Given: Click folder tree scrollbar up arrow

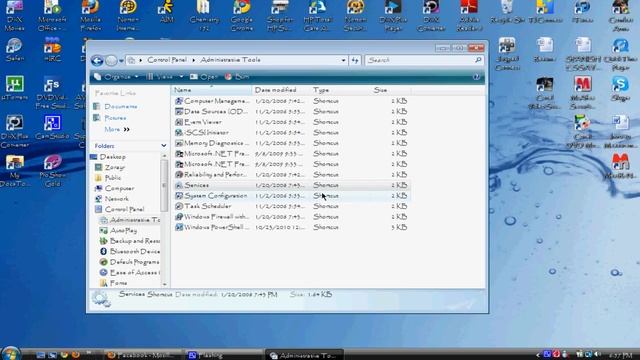Looking at the screenshot, I should (164, 156).
